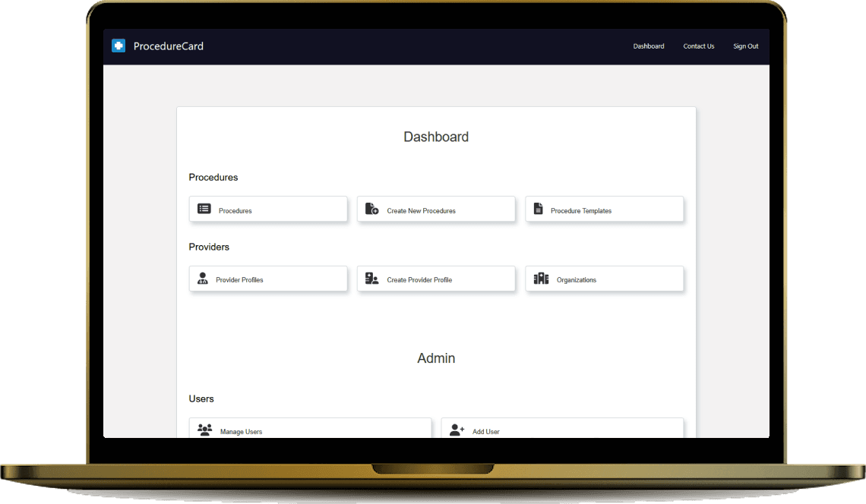Open the Organizations page
Viewport: 866px width, 504px height.
click(604, 279)
